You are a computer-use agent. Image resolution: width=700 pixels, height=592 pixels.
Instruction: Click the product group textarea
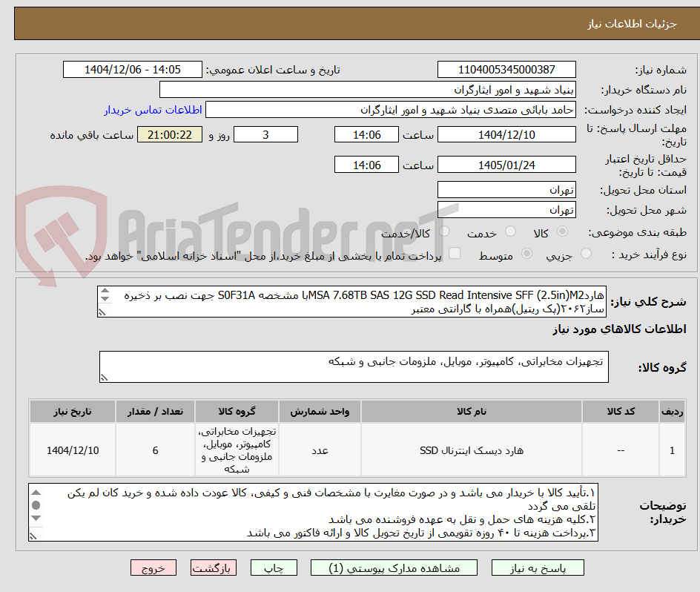click(354, 366)
